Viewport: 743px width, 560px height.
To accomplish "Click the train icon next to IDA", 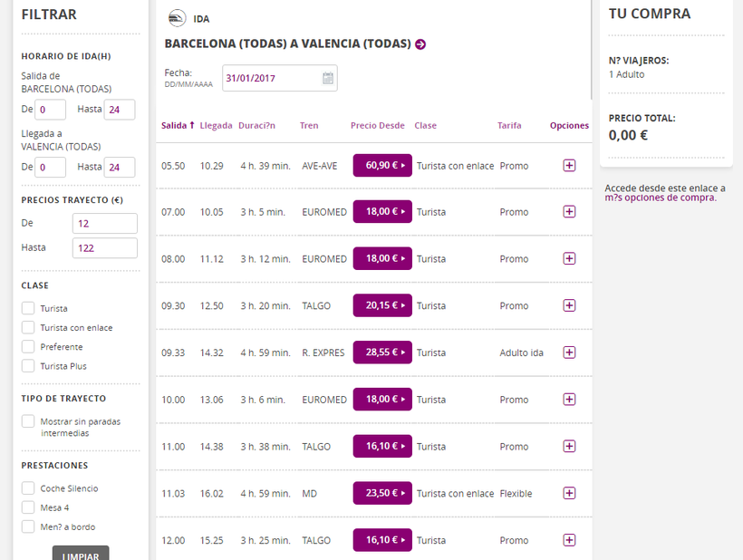I will tap(178, 18).
